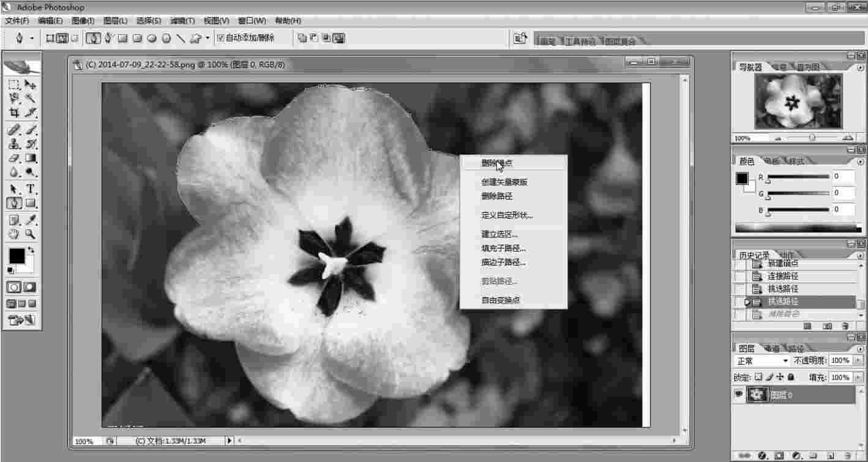
Task: Choose 建立选区... from context menu
Action: pyautogui.click(x=499, y=234)
